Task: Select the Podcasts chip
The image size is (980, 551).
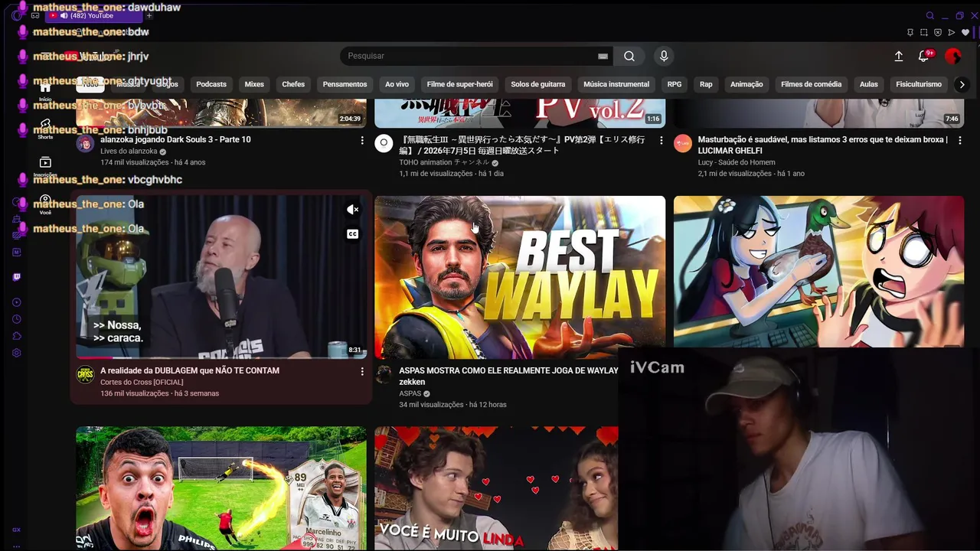Action: click(211, 84)
